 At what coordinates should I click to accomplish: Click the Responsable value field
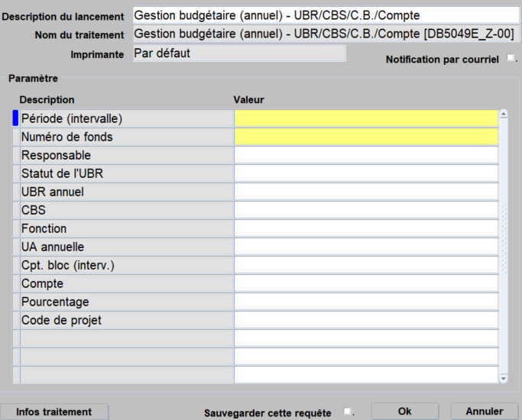(366, 155)
